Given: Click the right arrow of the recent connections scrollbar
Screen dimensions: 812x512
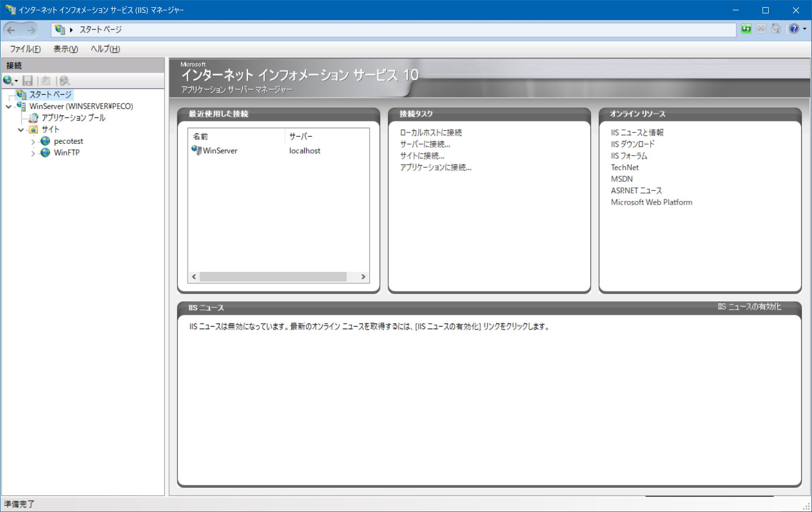Looking at the screenshot, I should 363,277.
